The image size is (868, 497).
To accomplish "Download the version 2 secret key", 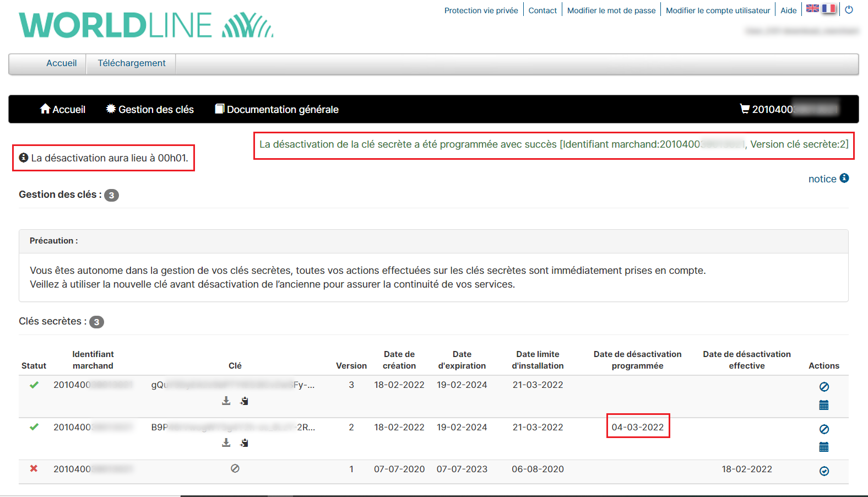I will [226, 442].
